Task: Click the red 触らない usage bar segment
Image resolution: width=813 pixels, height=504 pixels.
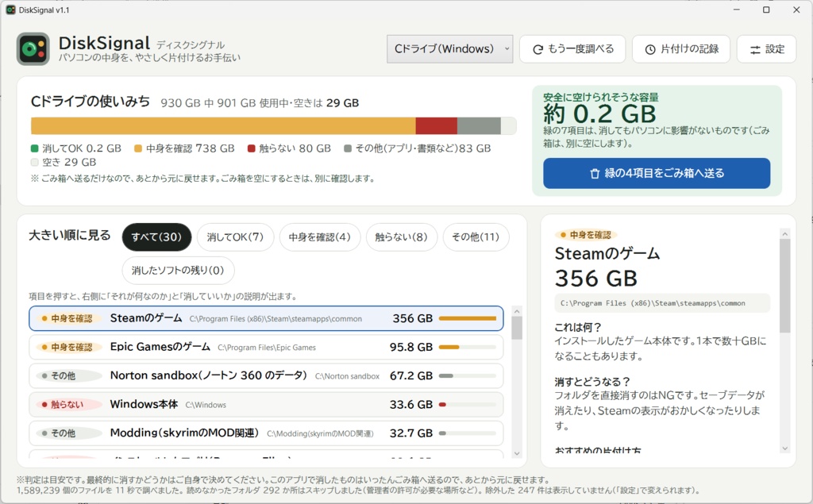Action: point(437,126)
